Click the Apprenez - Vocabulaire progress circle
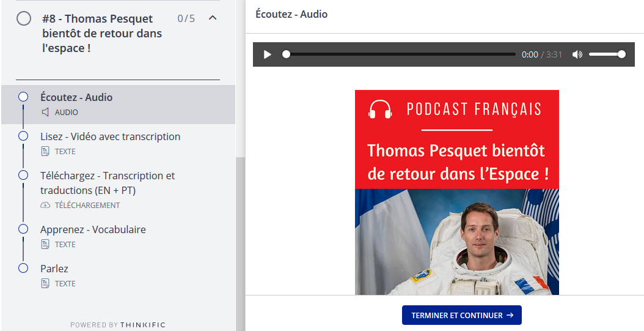The image size is (644, 331). click(x=23, y=229)
